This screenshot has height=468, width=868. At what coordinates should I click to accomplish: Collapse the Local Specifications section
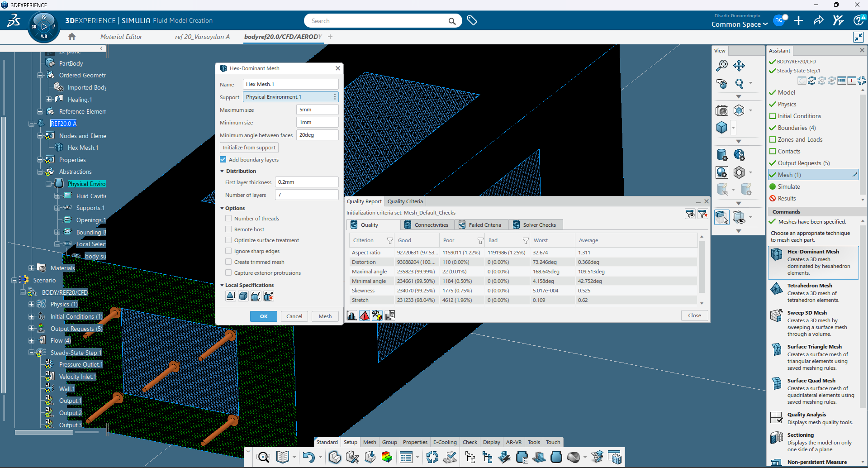point(222,285)
